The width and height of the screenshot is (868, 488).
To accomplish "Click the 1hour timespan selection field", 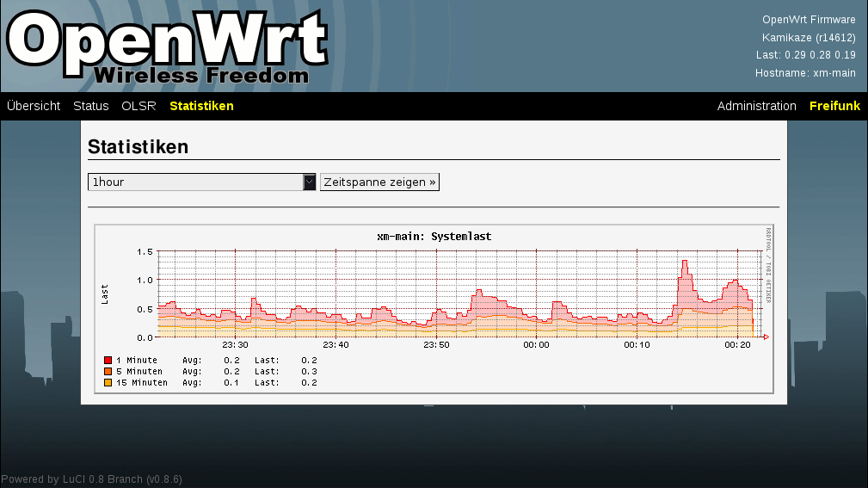I will (195, 182).
